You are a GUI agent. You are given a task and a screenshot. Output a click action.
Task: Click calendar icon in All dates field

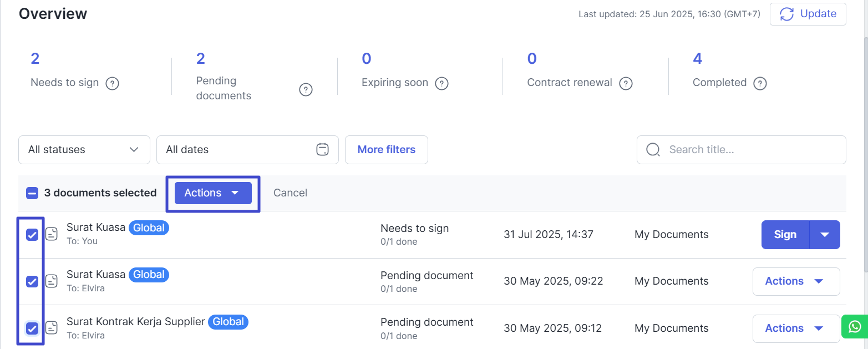[x=323, y=150]
